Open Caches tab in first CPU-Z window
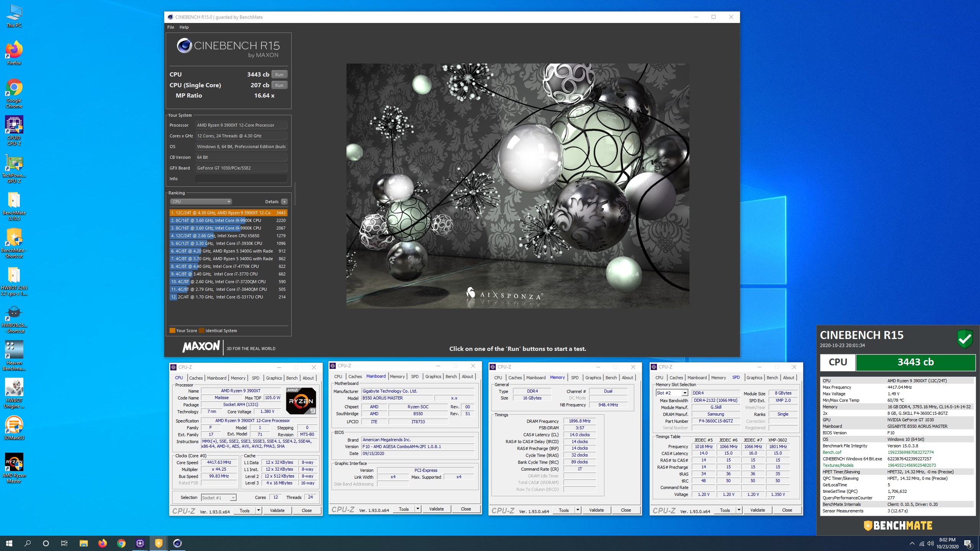Viewport: 980px width, 551px height. coord(196,378)
